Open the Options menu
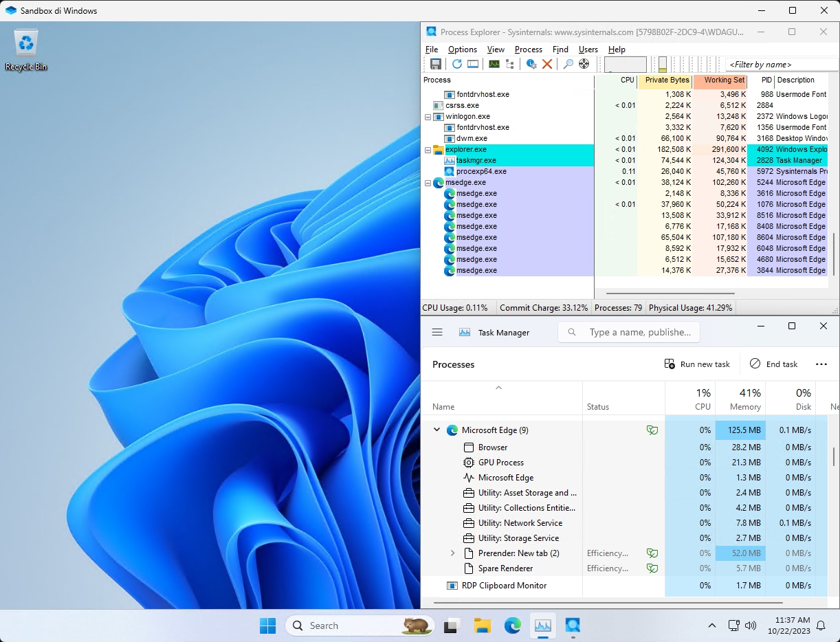The width and height of the screenshot is (840, 642). tap(463, 49)
